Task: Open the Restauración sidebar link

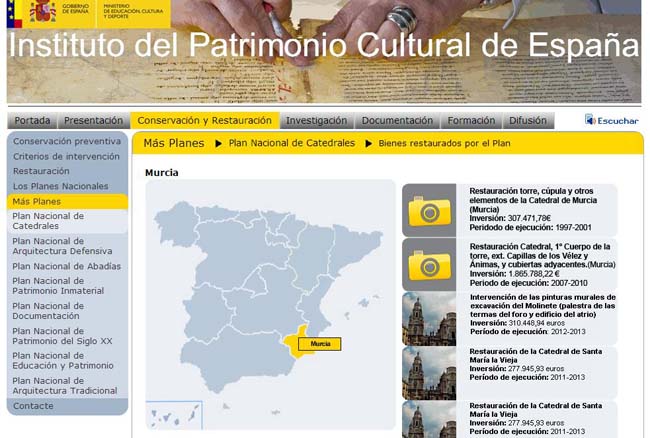Action: [x=41, y=171]
